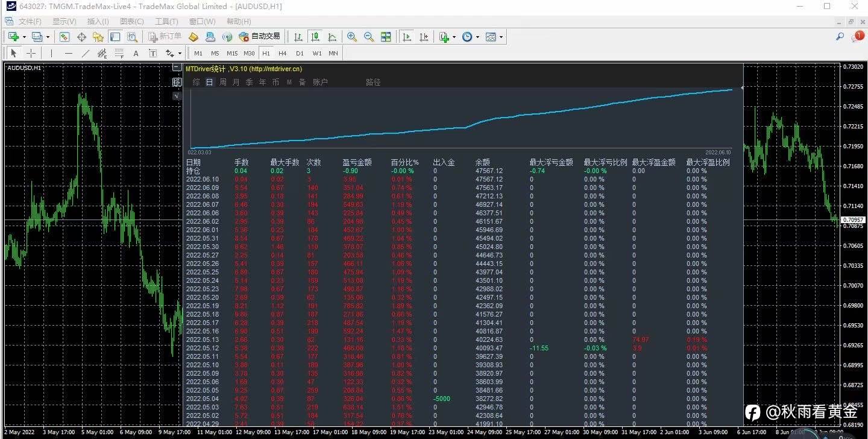This screenshot has height=439, width=868.
Task: Toggle the √ button beside MTDriver panel
Action: (177, 96)
